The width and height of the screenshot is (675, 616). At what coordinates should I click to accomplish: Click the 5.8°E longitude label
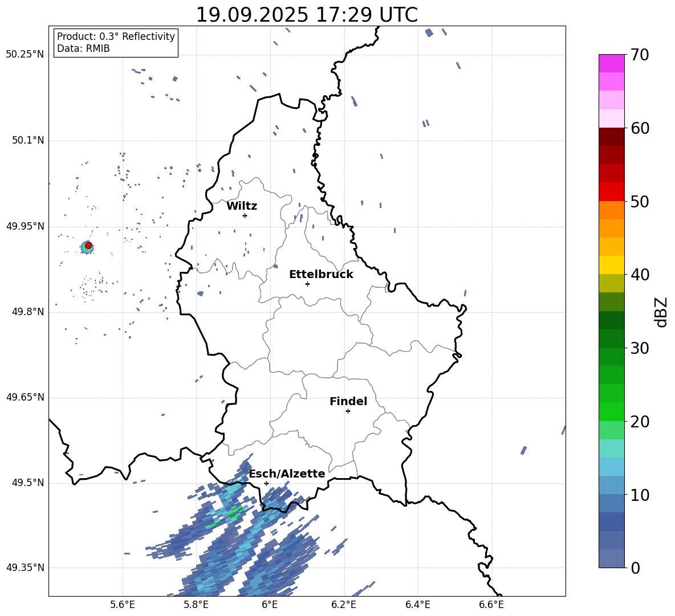click(x=196, y=605)
